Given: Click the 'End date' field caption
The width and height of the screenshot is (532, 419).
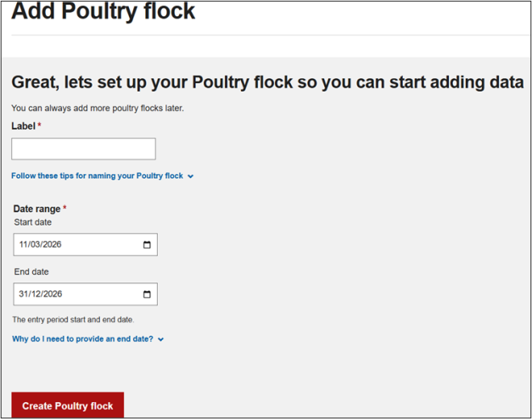Looking at the screenshot, I should pos(31,272).
